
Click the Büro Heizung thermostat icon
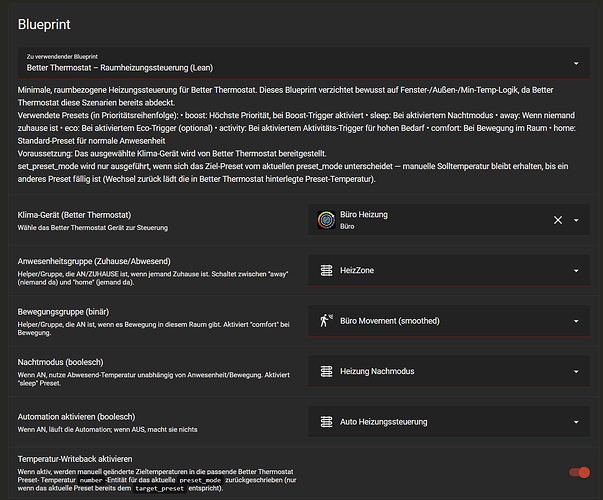326,220
